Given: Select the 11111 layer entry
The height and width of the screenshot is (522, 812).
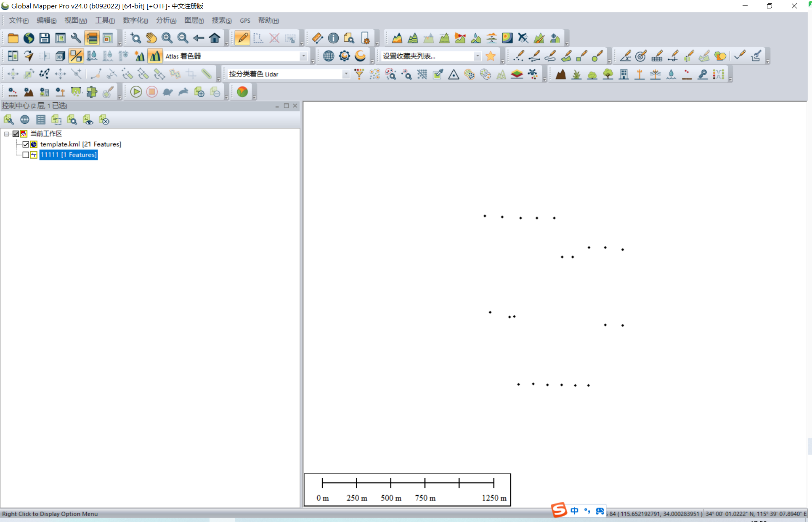Looking at the screenshot, I should point(69,155).
